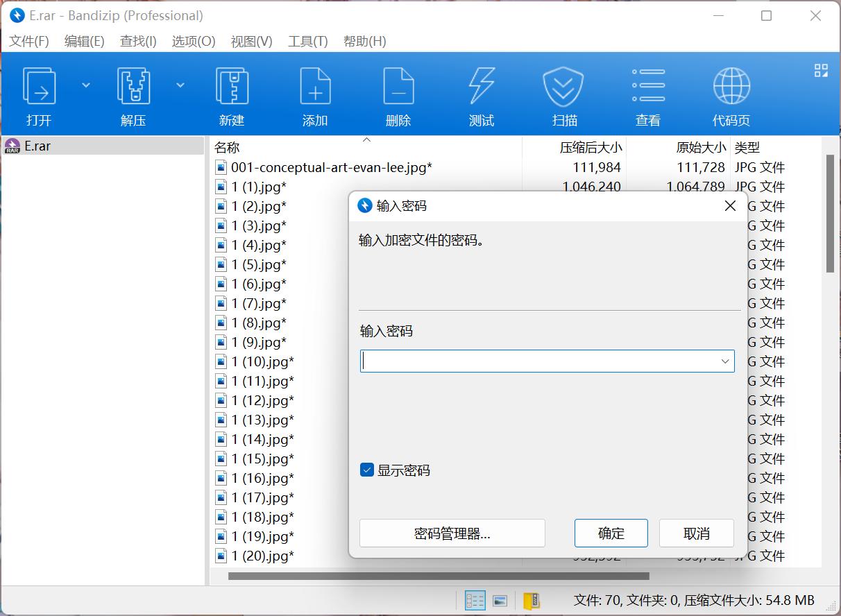The height and width of the screenshot is (616, 841).
Task: Open the 编辑(E) menu
Action: click(x=84, y=41)
